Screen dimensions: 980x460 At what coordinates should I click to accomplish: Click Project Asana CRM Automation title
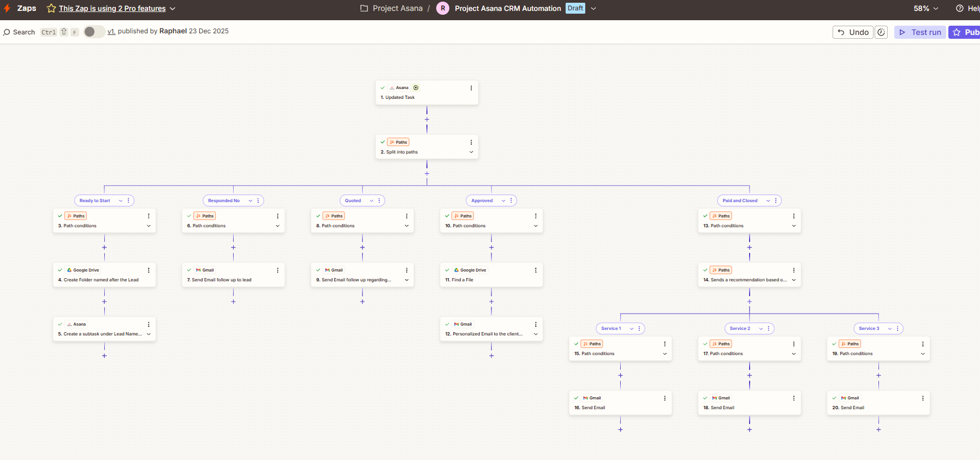(508, 8)
